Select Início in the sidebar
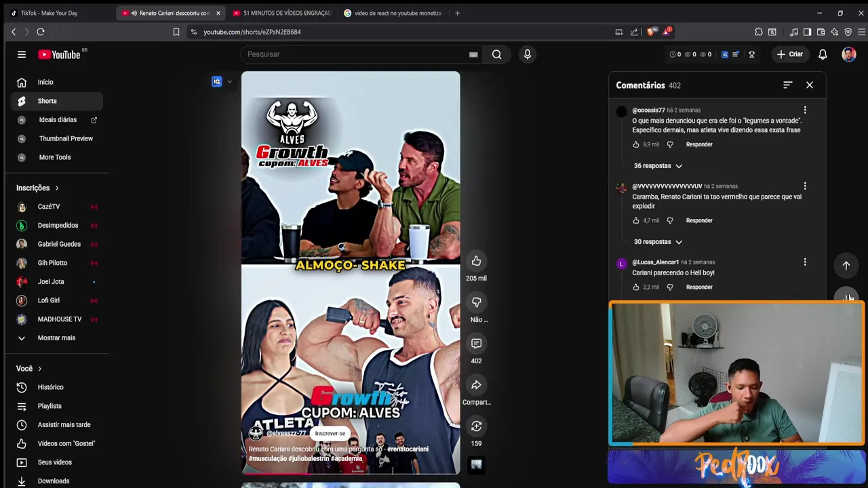This screenshot has width=868, height=488. [57, 82]
